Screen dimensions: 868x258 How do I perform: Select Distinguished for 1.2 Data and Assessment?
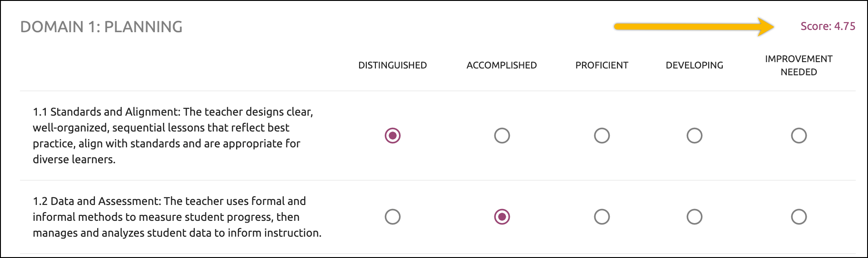393,217
